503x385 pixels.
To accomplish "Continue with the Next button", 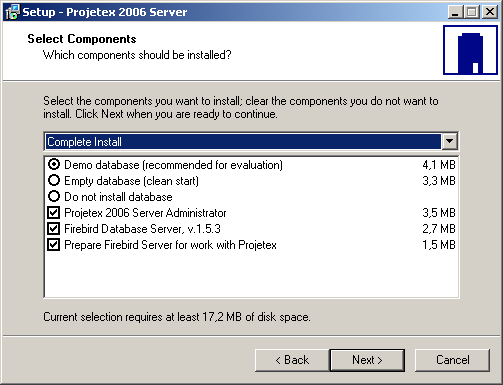I will tap(367, 360).
